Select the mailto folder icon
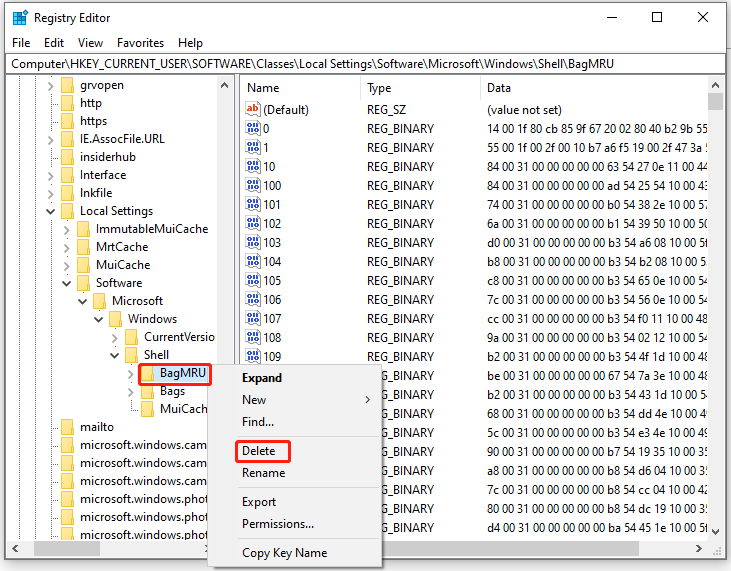This screenshot has height=571, width=731. coord(68,427)
